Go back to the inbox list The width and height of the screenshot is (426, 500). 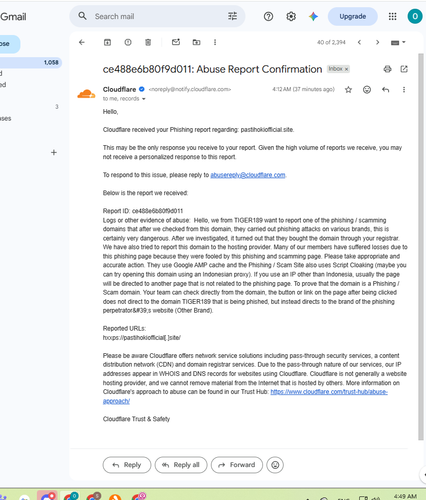pyautogui.click(x=82, y=42)
